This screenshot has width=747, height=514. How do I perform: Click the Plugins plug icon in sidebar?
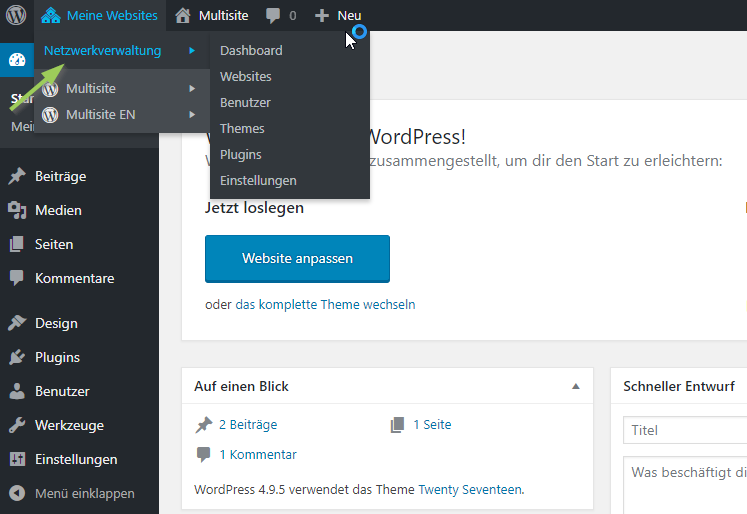tap(17, 357)
